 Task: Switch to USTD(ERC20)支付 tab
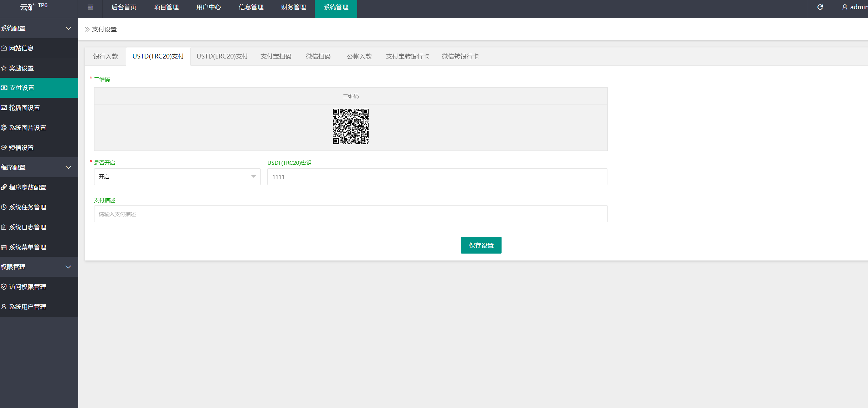point(222,56)
